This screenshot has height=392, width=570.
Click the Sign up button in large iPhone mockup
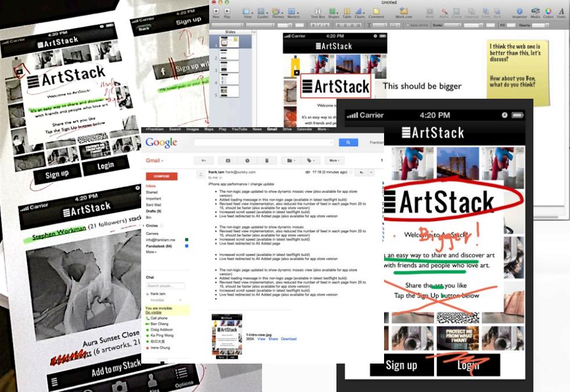pyautogui.click(x=401, y=365)
